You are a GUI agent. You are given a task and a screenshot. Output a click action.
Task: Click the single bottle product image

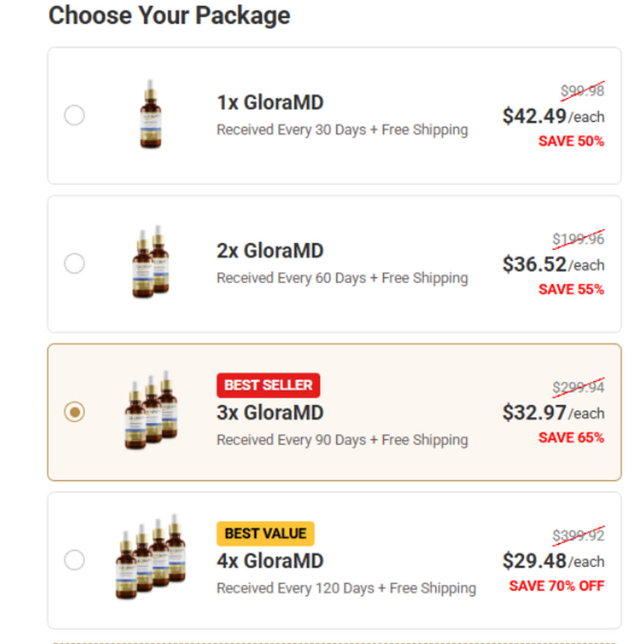150,115
